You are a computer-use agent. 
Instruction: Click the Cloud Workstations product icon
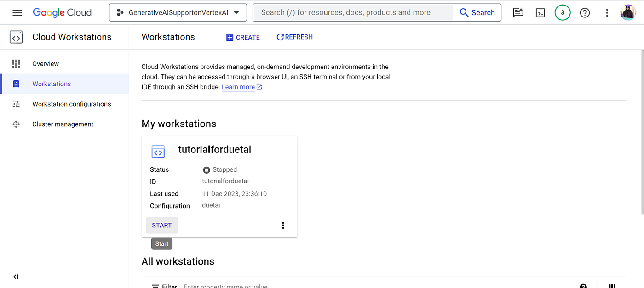tap(16, 37)
